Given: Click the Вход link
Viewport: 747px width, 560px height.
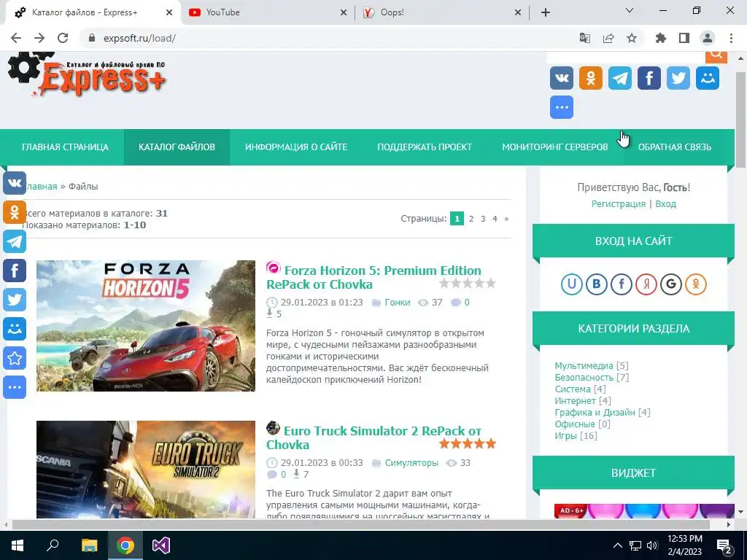Looking at the screenshot, I should (x=665, y=204).
